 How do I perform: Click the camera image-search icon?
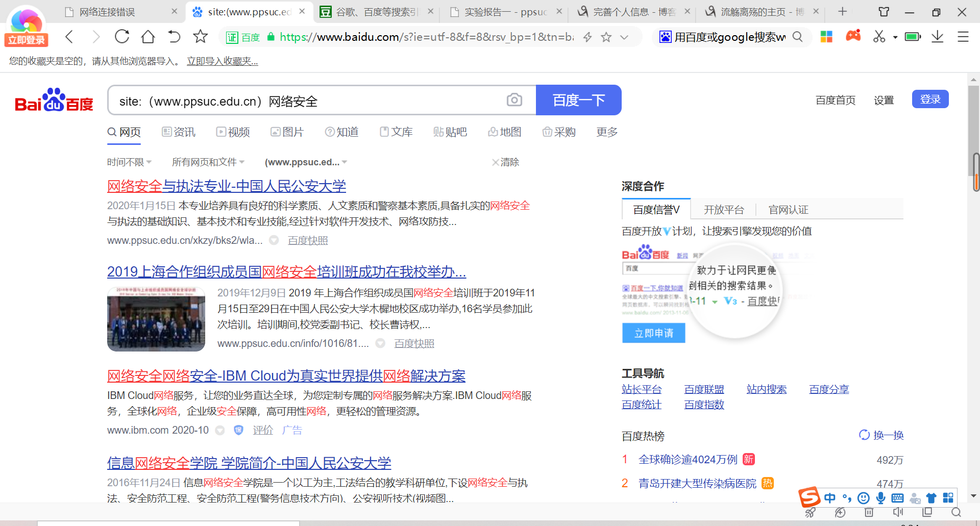(x=514, y=100)
